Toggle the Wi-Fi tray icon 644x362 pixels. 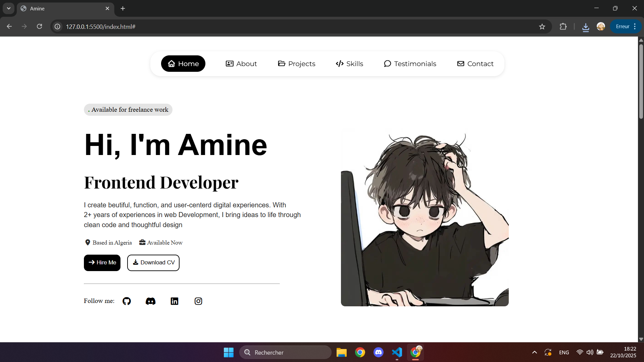click(580, 352)
